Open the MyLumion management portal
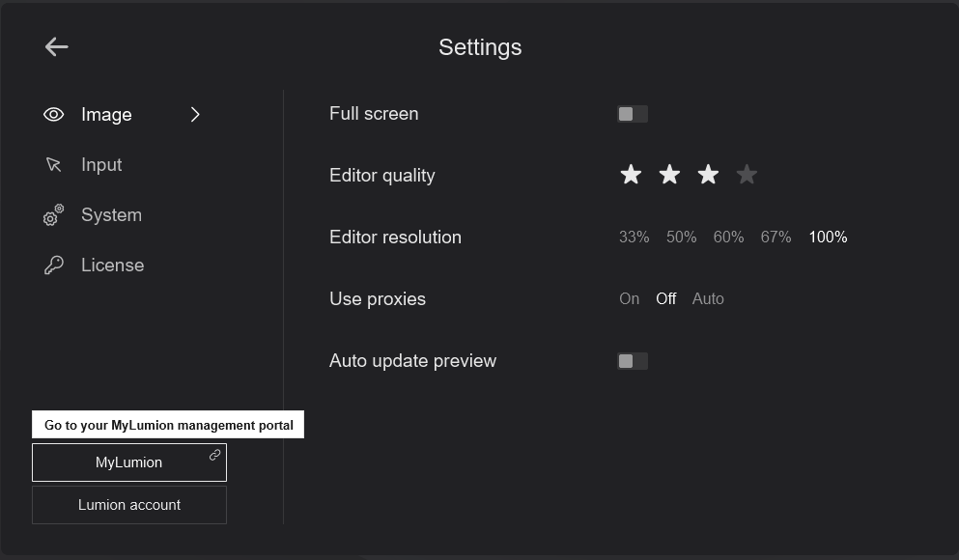This screenshot has height=560, width=959. [128, 462]
